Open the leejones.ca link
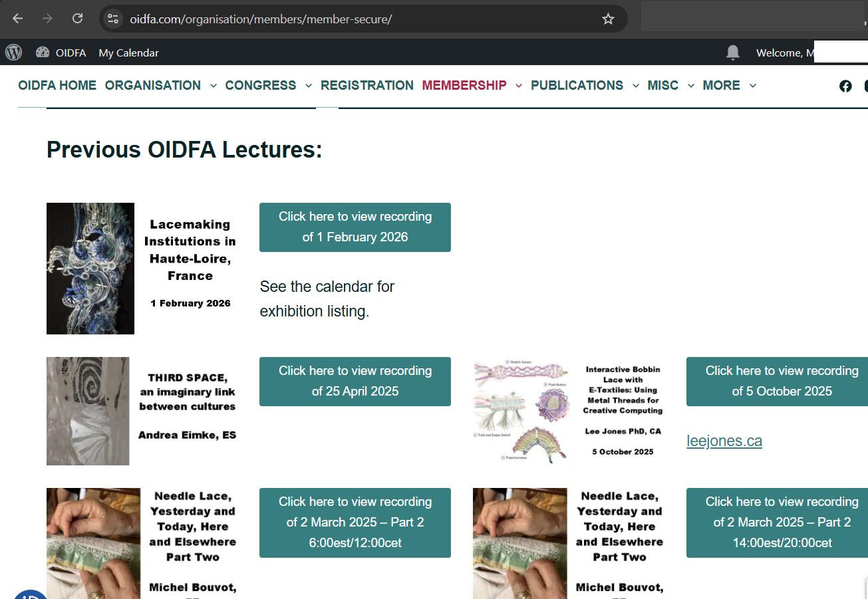The width and height of the screenshot is (868, 599). click(x=724, y=441)
